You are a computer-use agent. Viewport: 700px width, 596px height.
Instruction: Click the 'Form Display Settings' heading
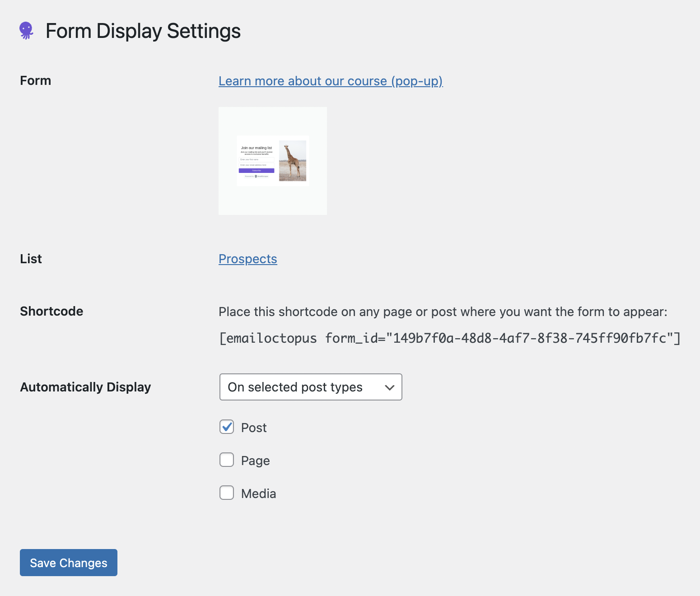tap(143, 31)
